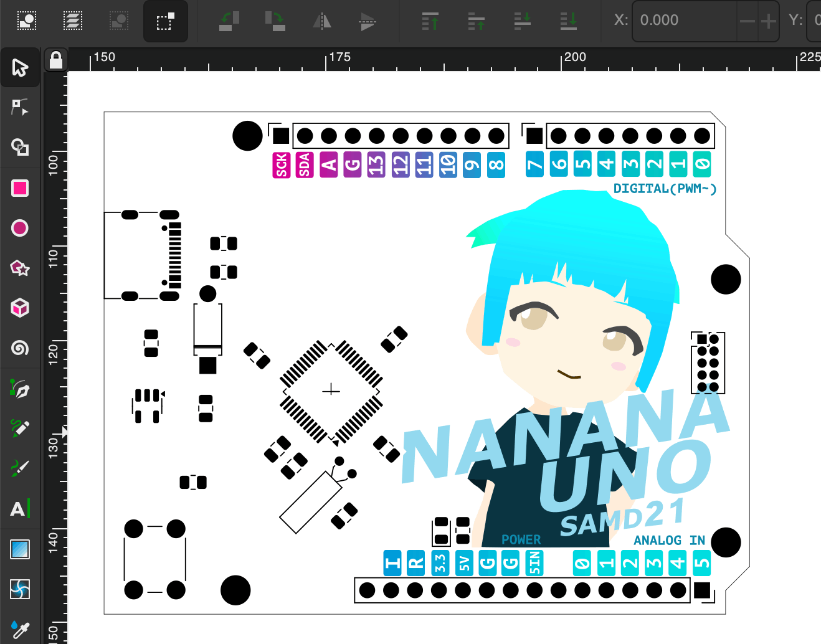The height and width of the screenshot is (644, 821).
Task: Select the Dropper color picker tool
Action: 20,629
